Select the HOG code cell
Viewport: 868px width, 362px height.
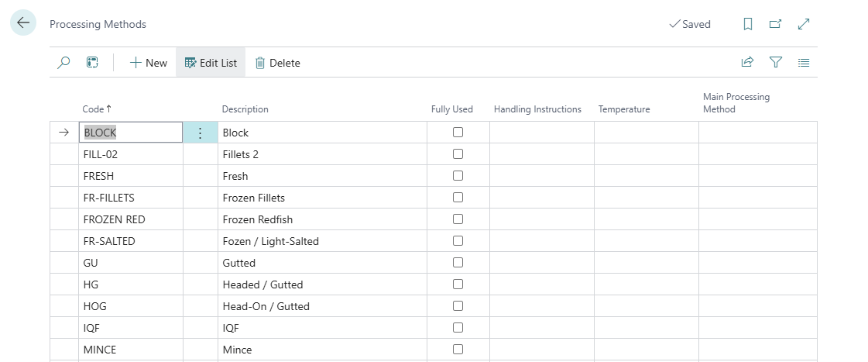pos(131,306)
